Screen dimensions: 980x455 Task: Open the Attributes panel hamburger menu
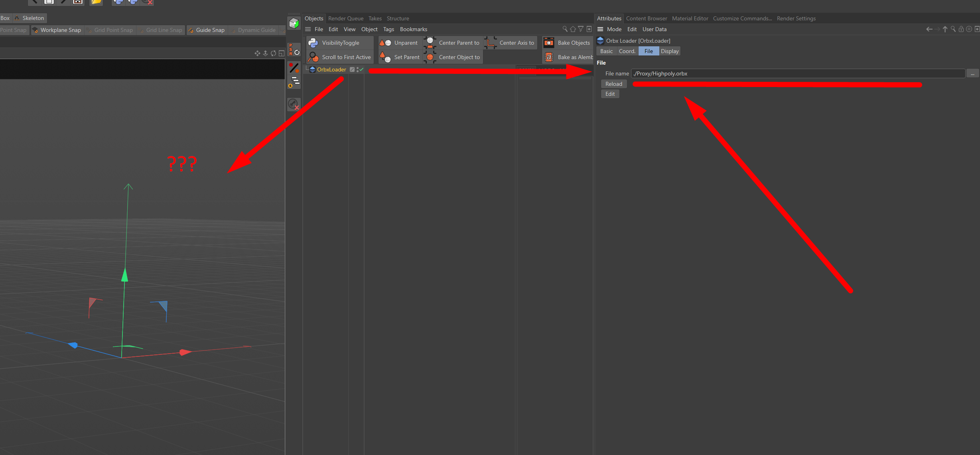[x=600, y=29]
